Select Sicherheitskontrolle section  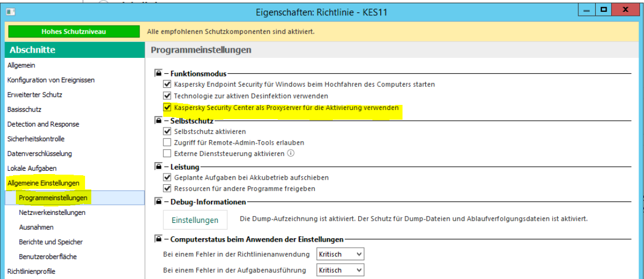pos(36,139)
